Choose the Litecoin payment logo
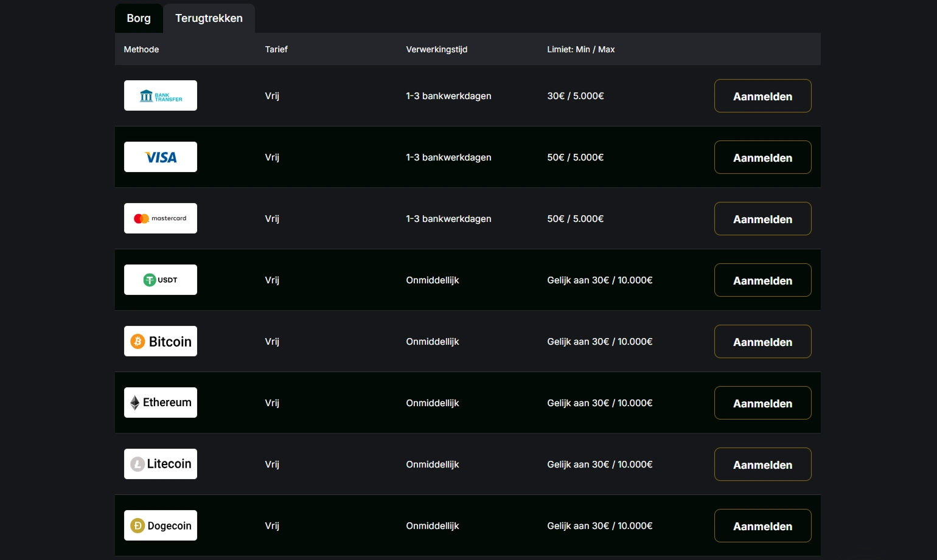Viewport: 937px width, 560px height. (161, 464)
